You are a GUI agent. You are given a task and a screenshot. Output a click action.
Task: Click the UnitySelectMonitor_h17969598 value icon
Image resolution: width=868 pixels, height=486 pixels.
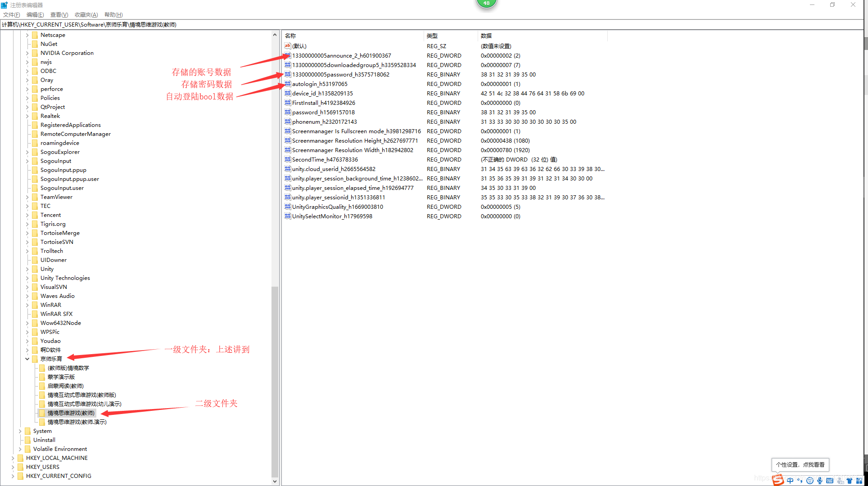click(x=288, y=216)
